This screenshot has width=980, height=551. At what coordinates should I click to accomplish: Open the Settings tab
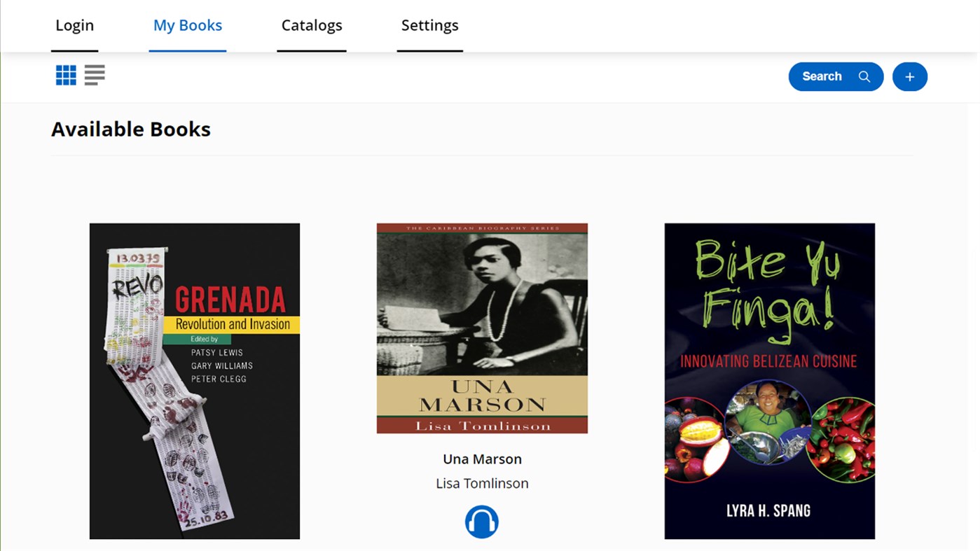(429, 25)
